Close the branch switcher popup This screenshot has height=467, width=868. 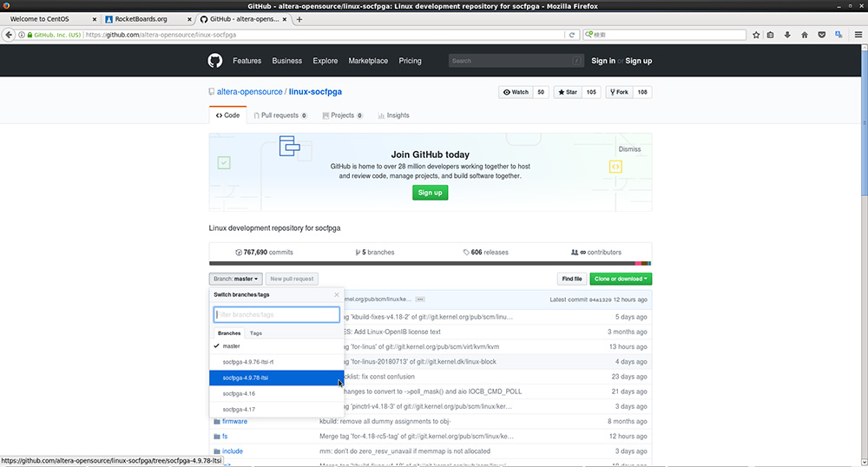tap(337, 294)
